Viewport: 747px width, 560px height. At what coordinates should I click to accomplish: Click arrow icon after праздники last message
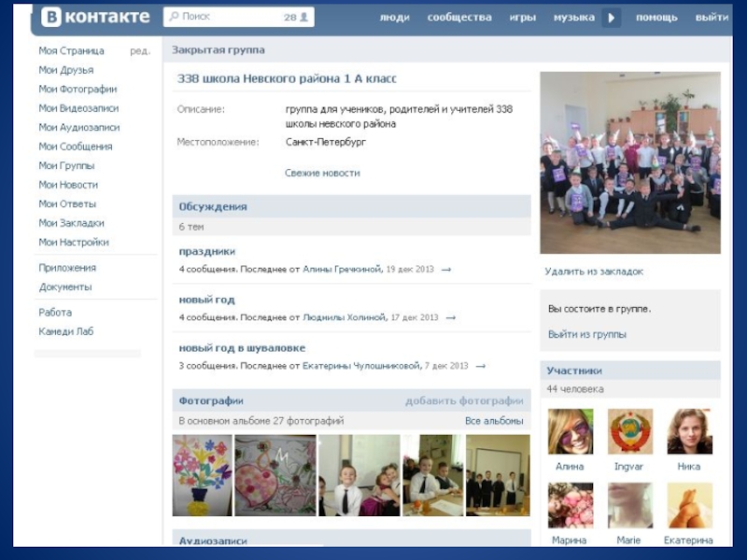pos(445,270)
